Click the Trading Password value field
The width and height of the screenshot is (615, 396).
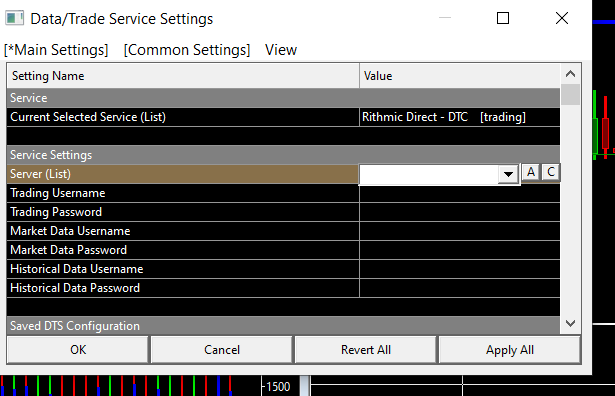click(x=460, y=212)
